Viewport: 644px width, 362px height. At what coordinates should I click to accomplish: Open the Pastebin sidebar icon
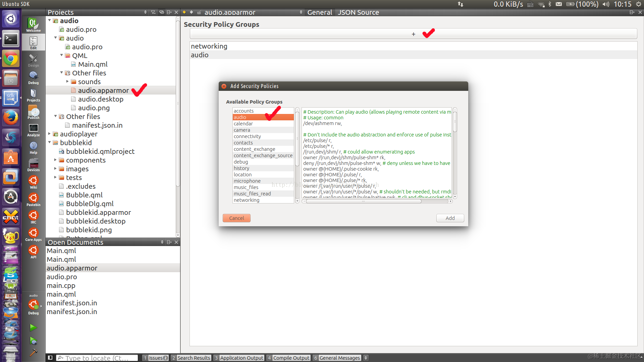click(x=33, y=199)
